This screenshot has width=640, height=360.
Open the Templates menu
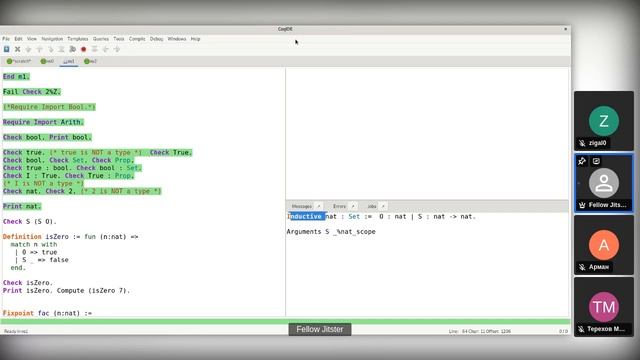pyautogui.click(x=78, y=39)
